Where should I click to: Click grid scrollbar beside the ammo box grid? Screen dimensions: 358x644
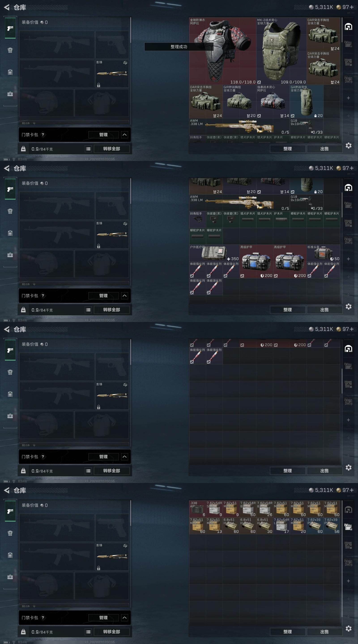pyautogui.click(x=342, y=559)
